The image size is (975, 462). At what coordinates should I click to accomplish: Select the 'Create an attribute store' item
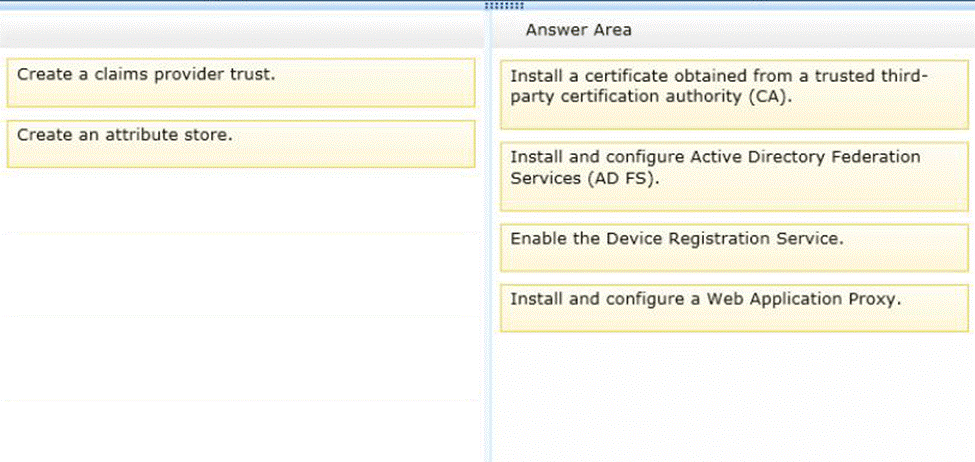(240, 143)
